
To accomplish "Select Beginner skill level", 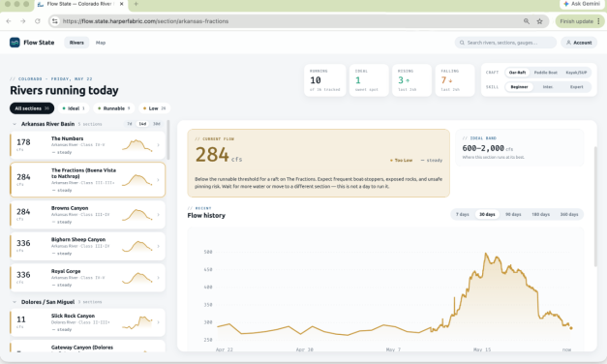I will pos(519,87).
